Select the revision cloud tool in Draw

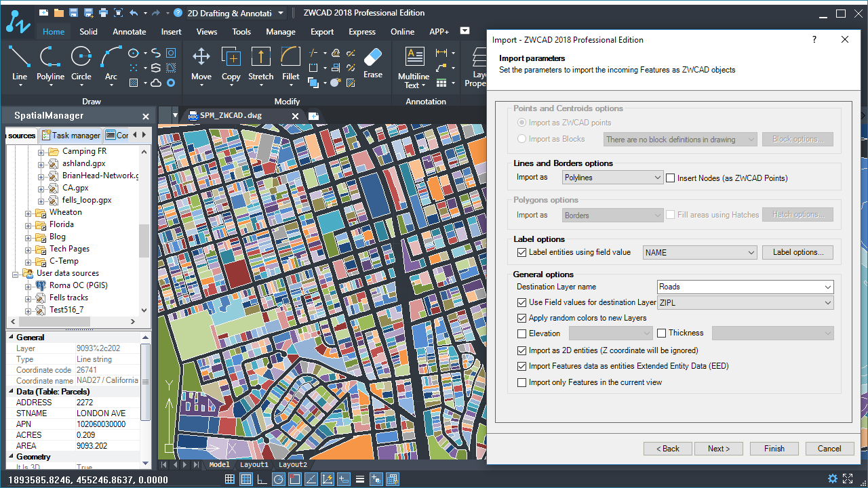[x=156, y=83]
